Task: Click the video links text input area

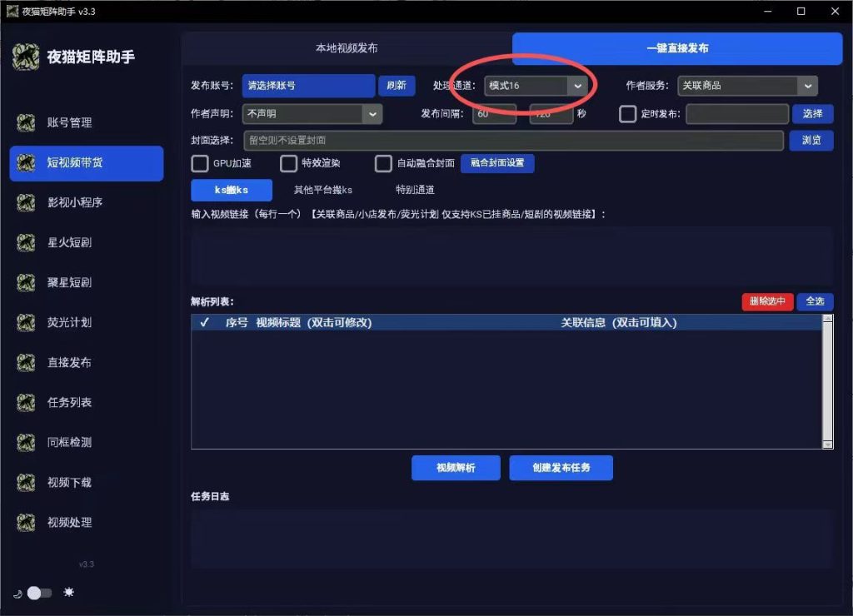Action: click(x=512, y=256)
